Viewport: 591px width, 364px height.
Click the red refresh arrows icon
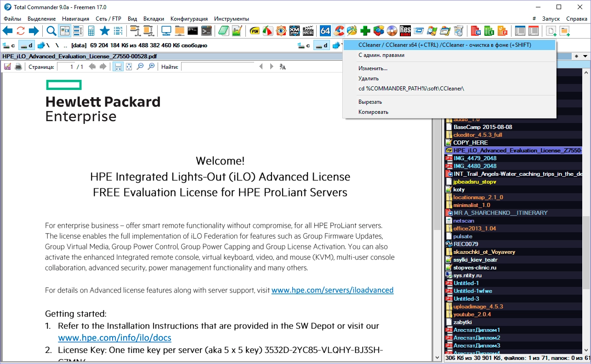pos(21,31)
